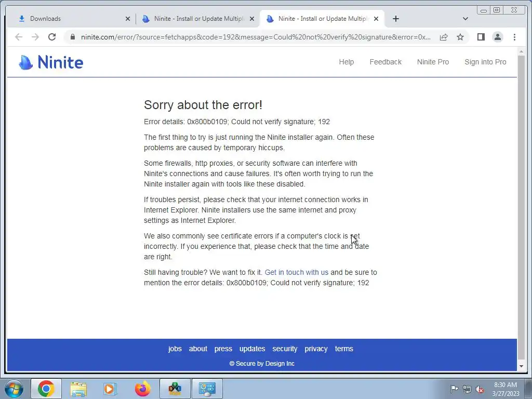The height and width of the screenshot is (399, 532).
Task: Close the active Ninite error tab
Action: (376, 19)
